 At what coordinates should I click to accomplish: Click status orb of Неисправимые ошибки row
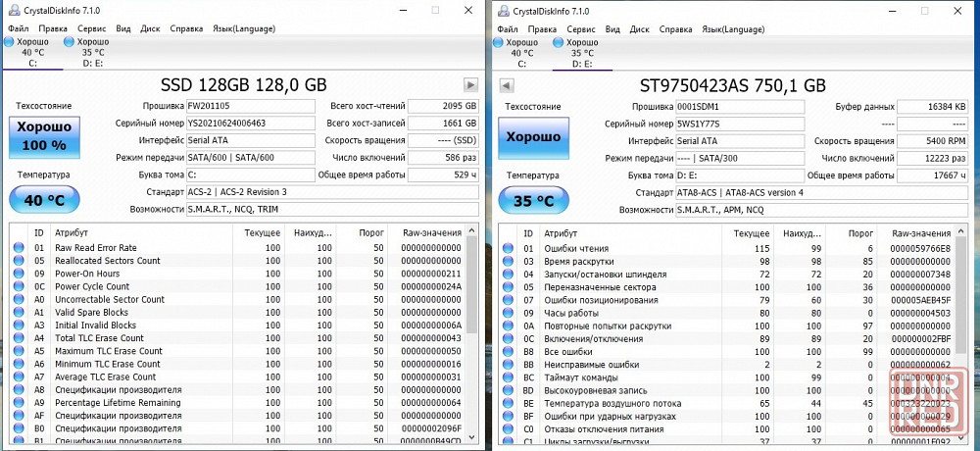click(x=508, y=365)
